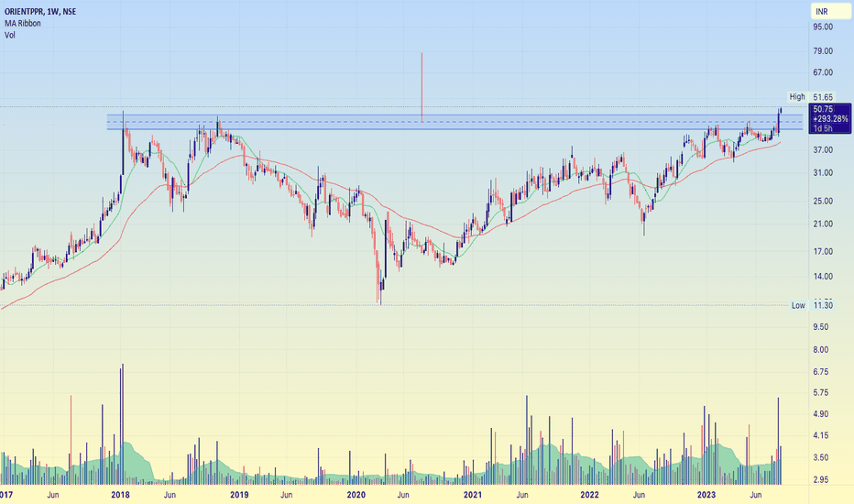Click the 95.00 price axis label
This screenshot has height=504, width=854.
823,27
